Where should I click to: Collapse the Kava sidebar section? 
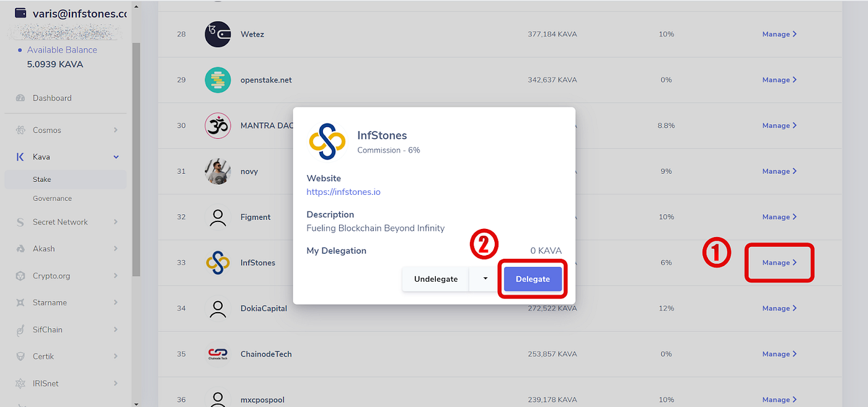point(116,157)
